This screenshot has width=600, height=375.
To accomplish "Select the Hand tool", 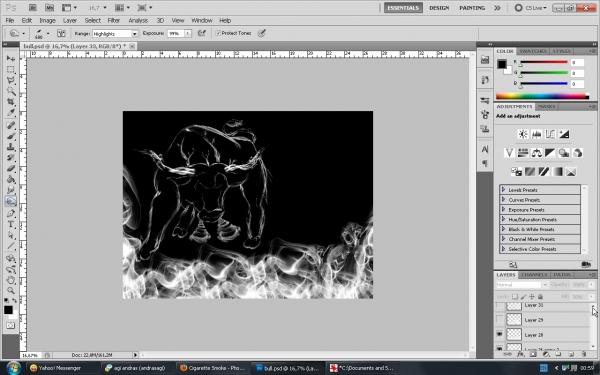I will click(x=11, y=280).
